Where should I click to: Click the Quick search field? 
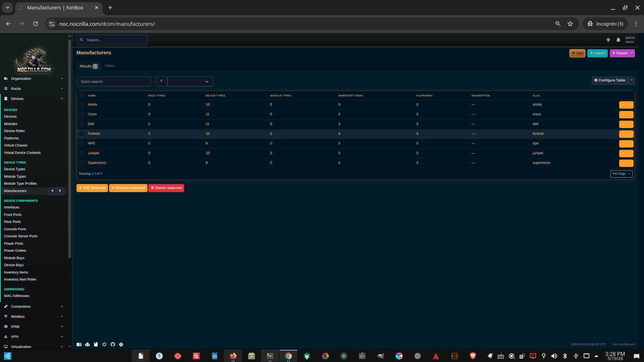pyautogui.click(x=114, y=81)
